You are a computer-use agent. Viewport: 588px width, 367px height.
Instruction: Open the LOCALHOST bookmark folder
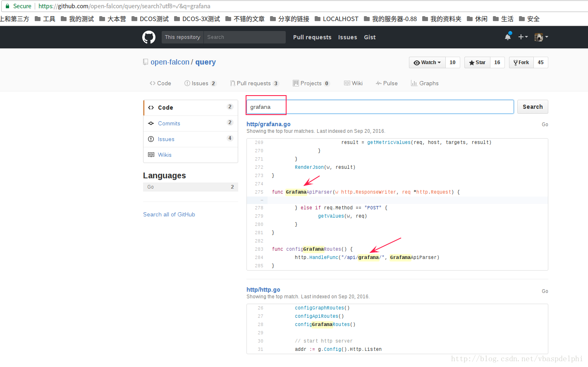(337, 19)
